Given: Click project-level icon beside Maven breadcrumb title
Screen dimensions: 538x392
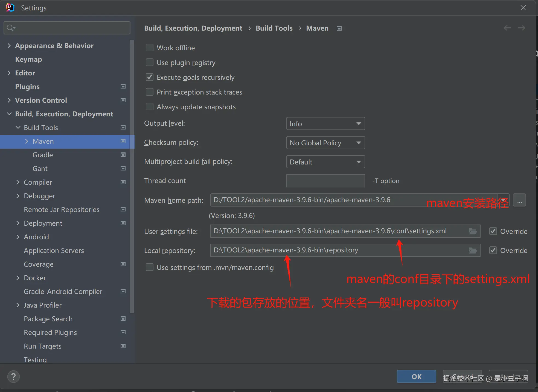Looking at the screenshot, I should pos(339,28).
